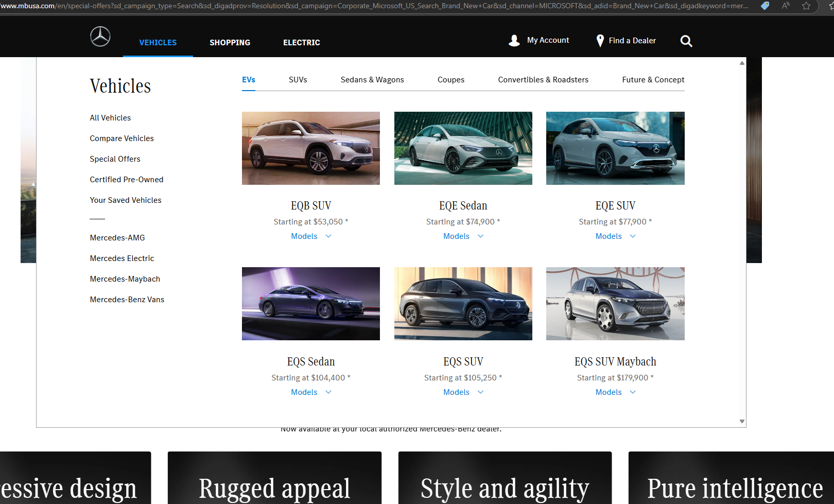Viewport: 834px width, 504px height.
Task: Click the EQE SUV title text
Action: pyautogui.click(x=615, y=206)
